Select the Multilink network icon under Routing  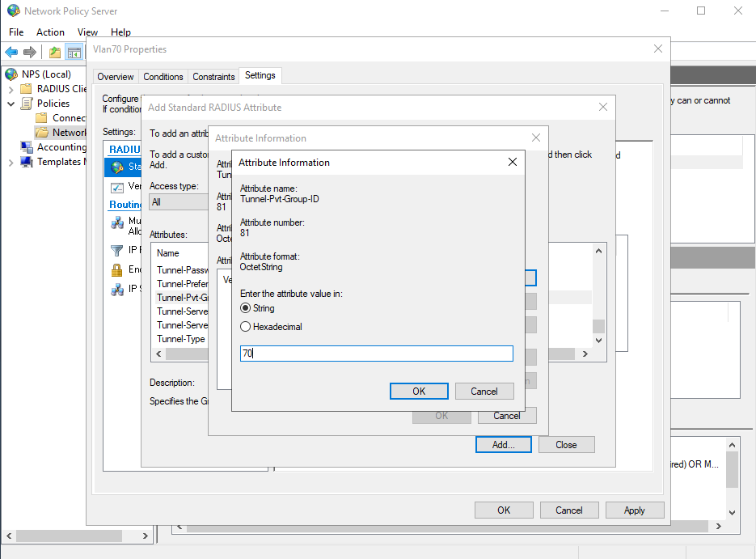tap(116, 223)
